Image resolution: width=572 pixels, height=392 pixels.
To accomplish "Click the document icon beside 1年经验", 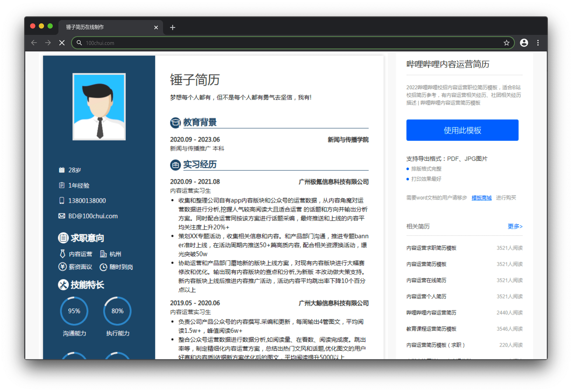I will pos(61,185).
